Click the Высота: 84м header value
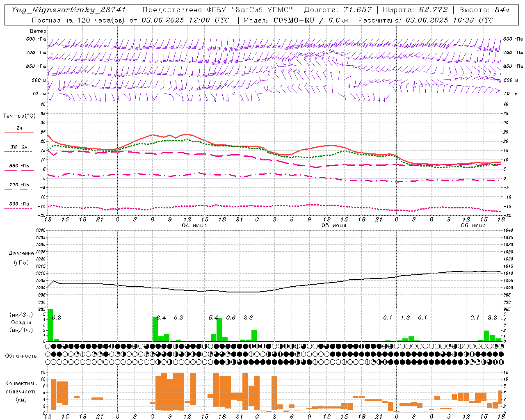This screenshot has height=420, width=525. [484, 10]
